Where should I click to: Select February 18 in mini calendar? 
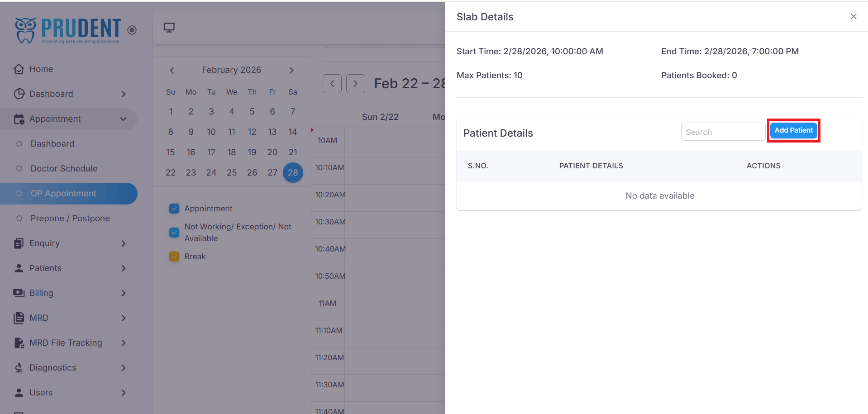[x=232, y=152]
